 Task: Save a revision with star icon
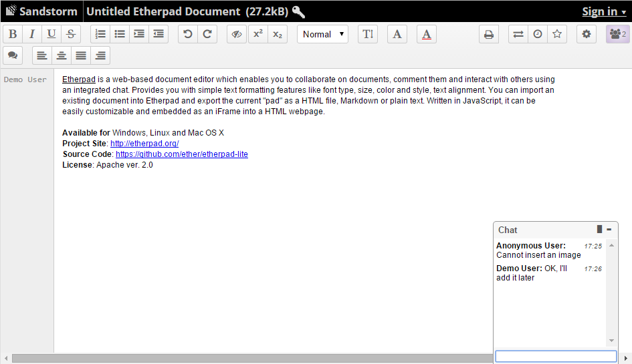tap(557, 34)
